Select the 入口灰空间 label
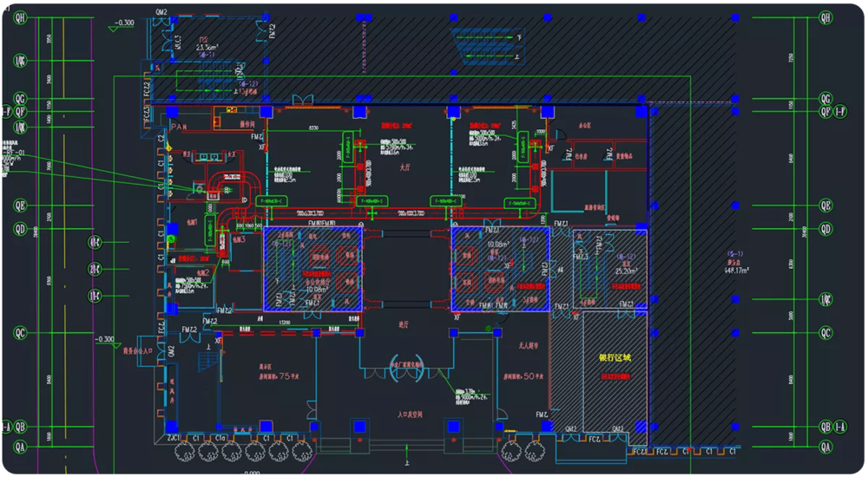Viewport: 868px width, 477px height. click(410, 414)
